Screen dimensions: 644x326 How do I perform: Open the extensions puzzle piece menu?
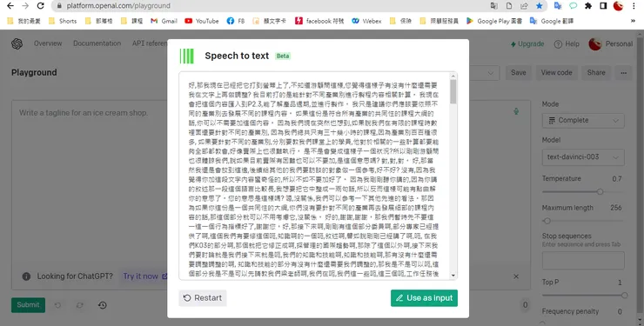[588, 6]
